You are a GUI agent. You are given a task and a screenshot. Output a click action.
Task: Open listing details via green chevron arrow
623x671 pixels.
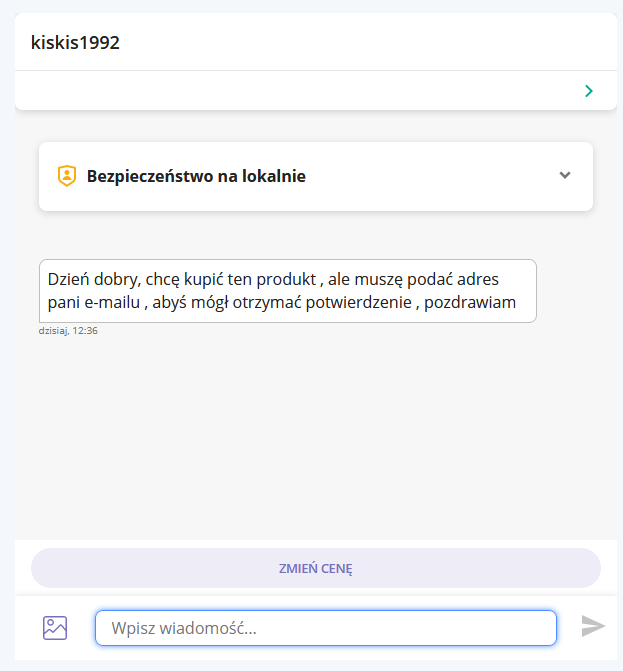(x=589, y=91)
